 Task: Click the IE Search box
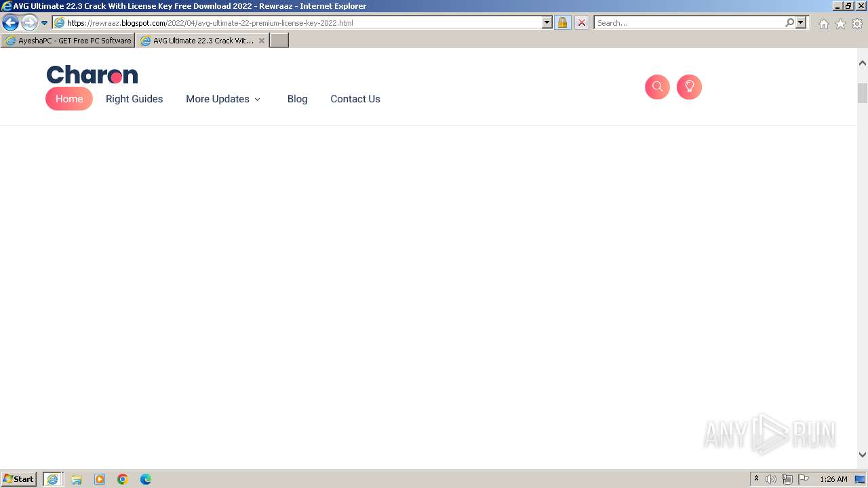tap(688, 23)
